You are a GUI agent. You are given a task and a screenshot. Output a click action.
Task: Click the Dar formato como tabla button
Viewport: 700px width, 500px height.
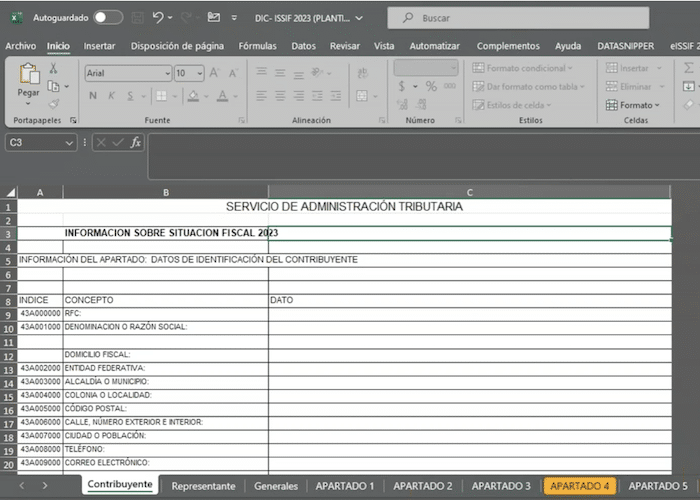pyautogui.click(x=530, y=87)
